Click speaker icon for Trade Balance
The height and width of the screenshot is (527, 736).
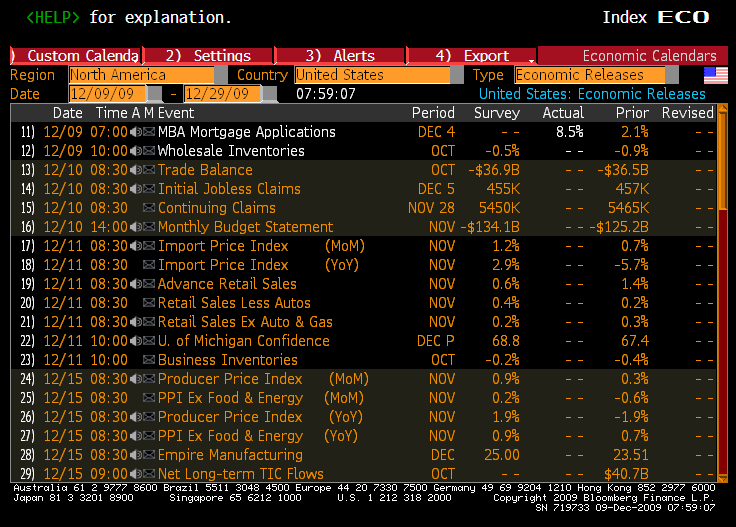click(x=136, y=170)
